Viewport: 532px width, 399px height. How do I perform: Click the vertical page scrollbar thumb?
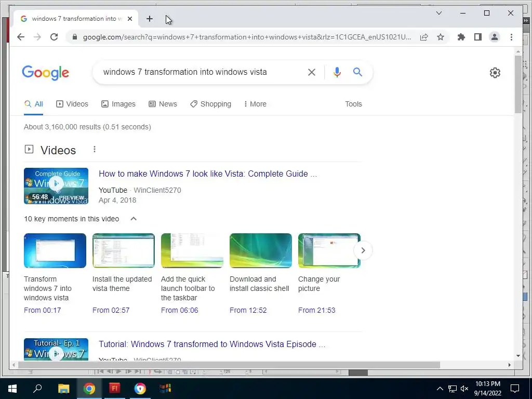point(518,84)
